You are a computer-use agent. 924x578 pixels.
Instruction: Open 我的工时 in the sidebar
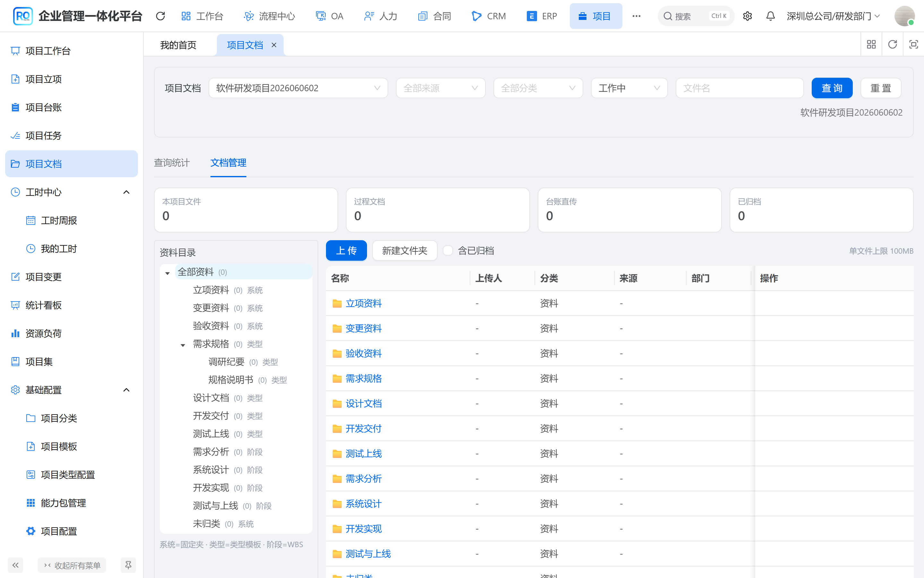[72, 249]
